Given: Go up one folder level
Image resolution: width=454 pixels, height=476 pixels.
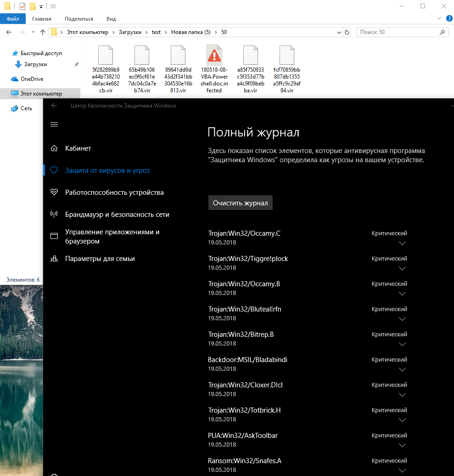Looking at the screenshot, I should click(x=43, y=32).
